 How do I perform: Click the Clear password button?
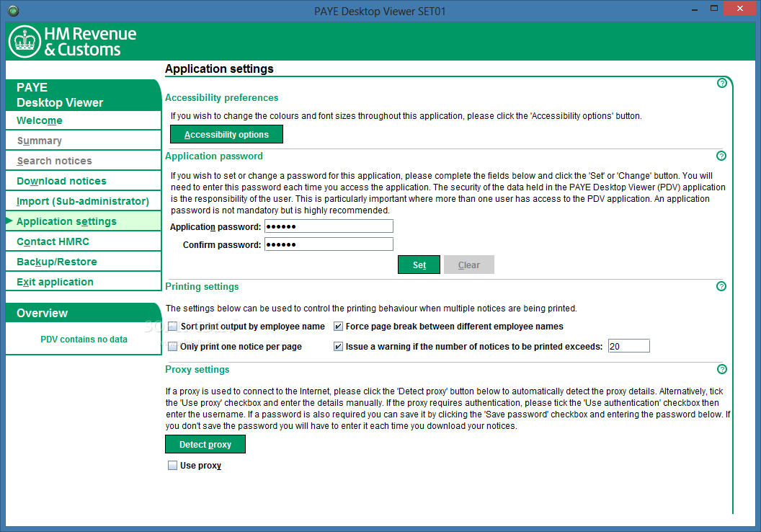pos(469,265)
